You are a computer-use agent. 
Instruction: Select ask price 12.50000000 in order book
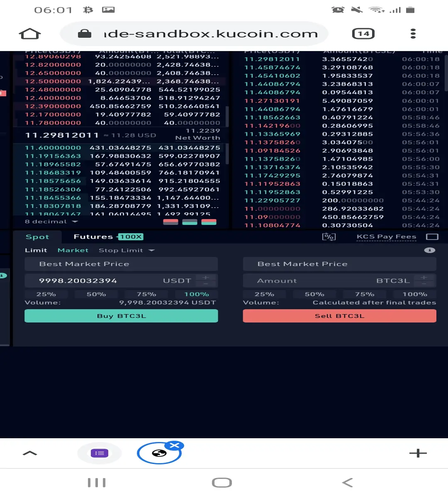coord(53,81)
